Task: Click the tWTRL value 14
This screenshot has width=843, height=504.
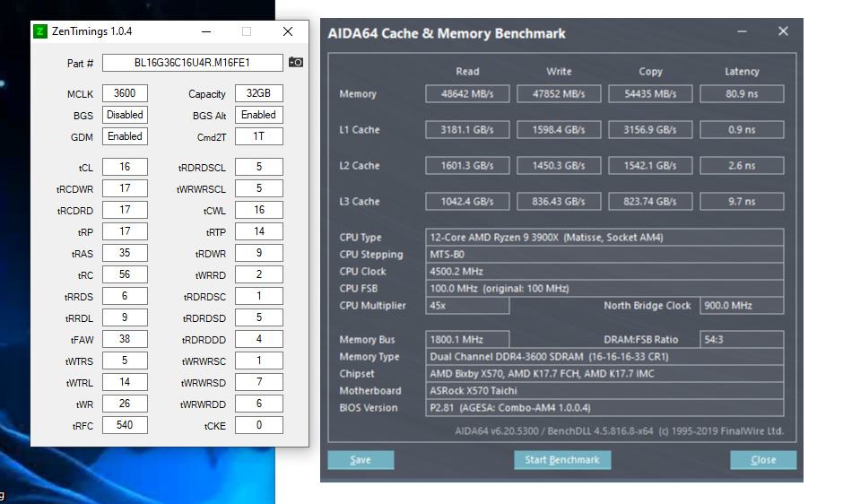Action: click(x=125, y=382)
